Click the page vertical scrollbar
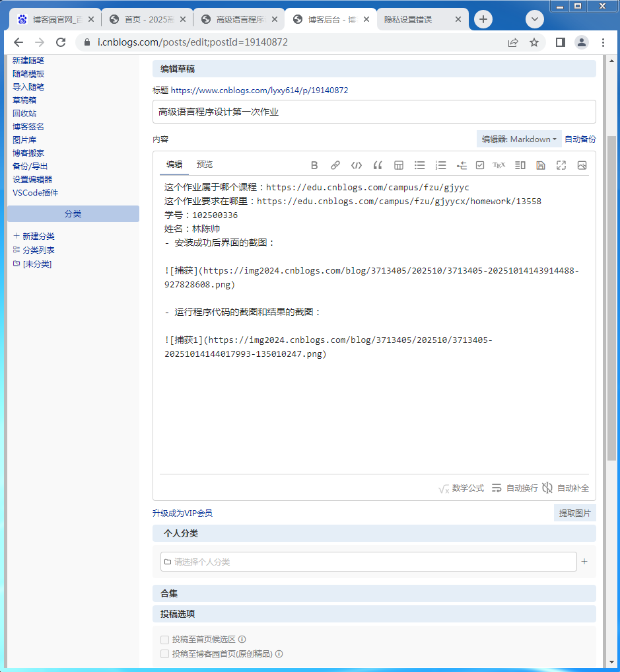Image resolution: width=620 pixels, height=672 pixels. [x=612, y=298]
